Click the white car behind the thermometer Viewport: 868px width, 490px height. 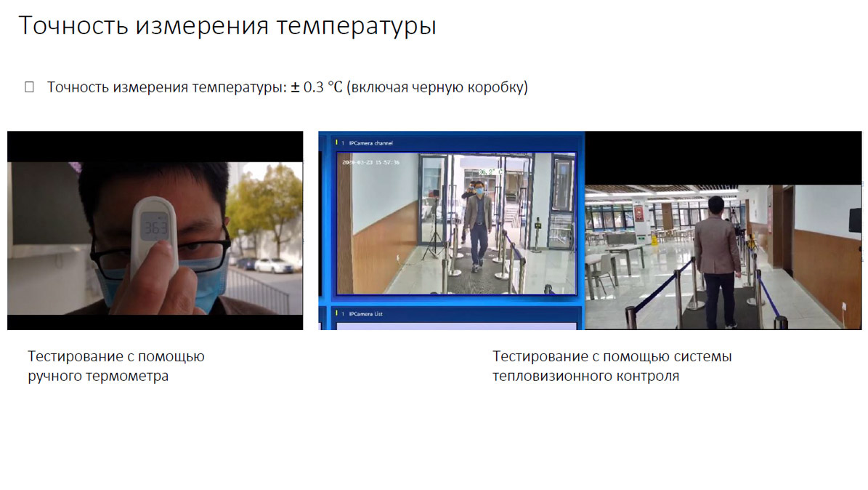274,265
